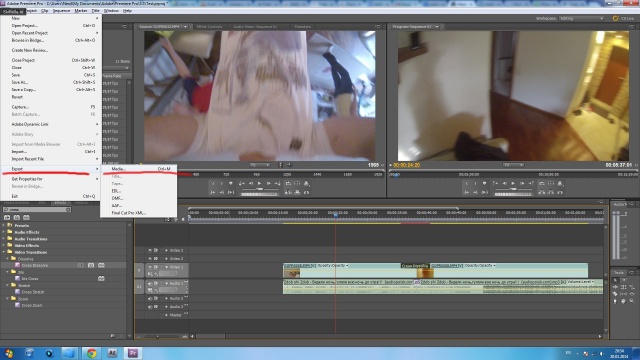Click Set In Point in Program monitor

coord(467,184)
